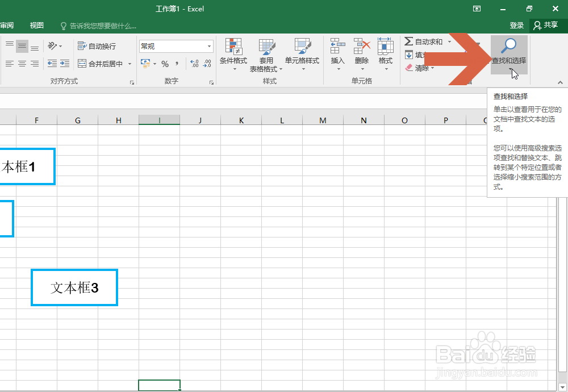The width and height of the screenshot is (568, 392).
Task: Select column H header
Action: pyautogui.click(x=119, y=120)
